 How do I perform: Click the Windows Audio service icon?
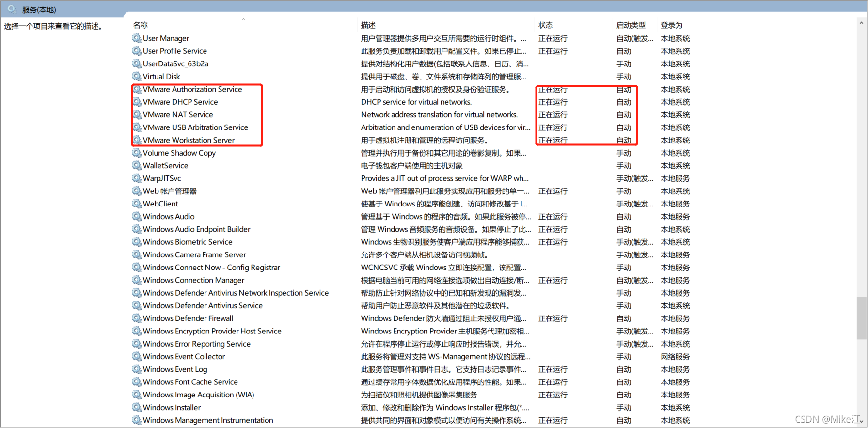[x=136, y=216]
